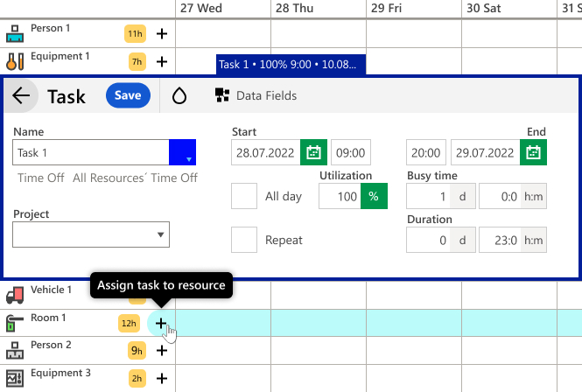This screenshot has width=582, height=392.
Task: Open the blue task color swatch
Action: pos(182,152)
